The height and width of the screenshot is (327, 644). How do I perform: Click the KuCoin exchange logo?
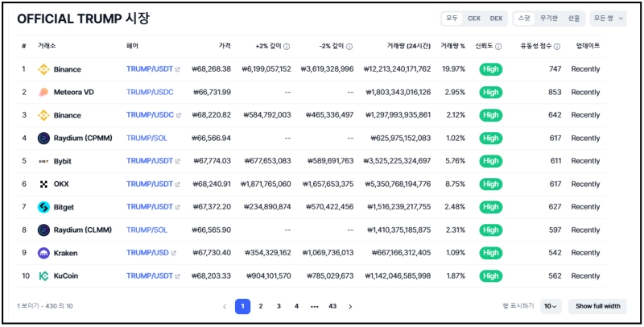[x=43, y=276]
